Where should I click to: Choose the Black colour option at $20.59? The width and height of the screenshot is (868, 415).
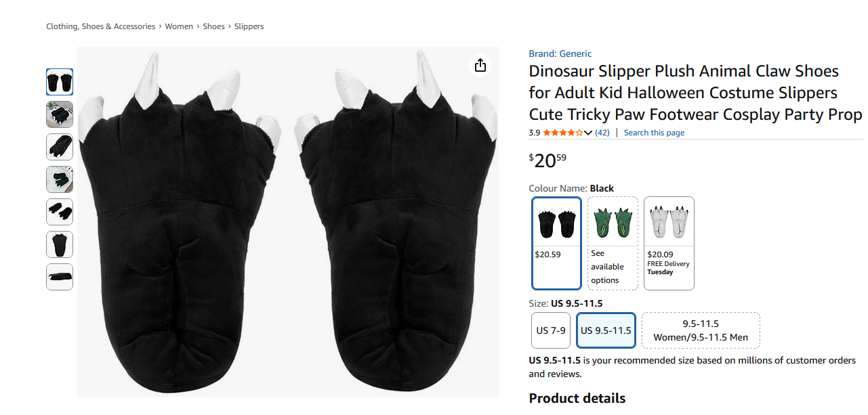point(557,243)
